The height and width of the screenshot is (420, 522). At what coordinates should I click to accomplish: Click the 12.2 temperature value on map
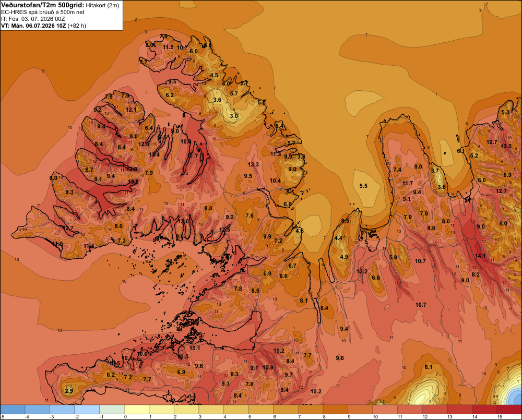(x=362, y=271)
